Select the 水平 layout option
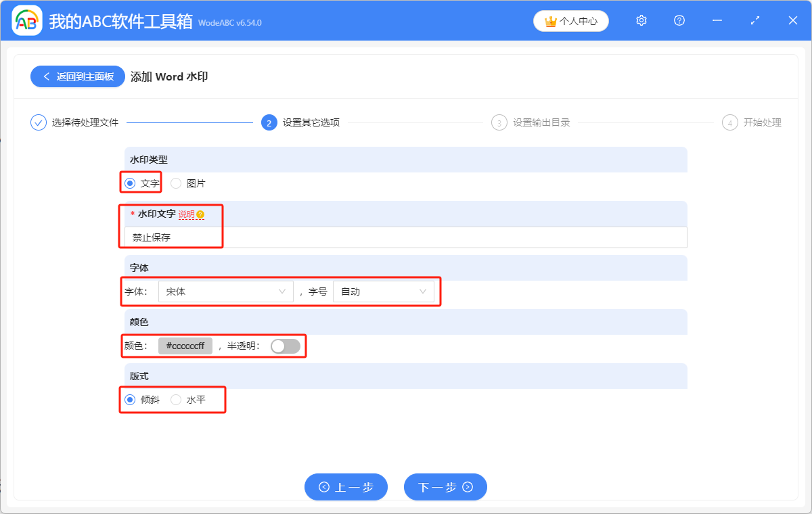This screenshot has height=514, width=812. (x=176, y=400)
